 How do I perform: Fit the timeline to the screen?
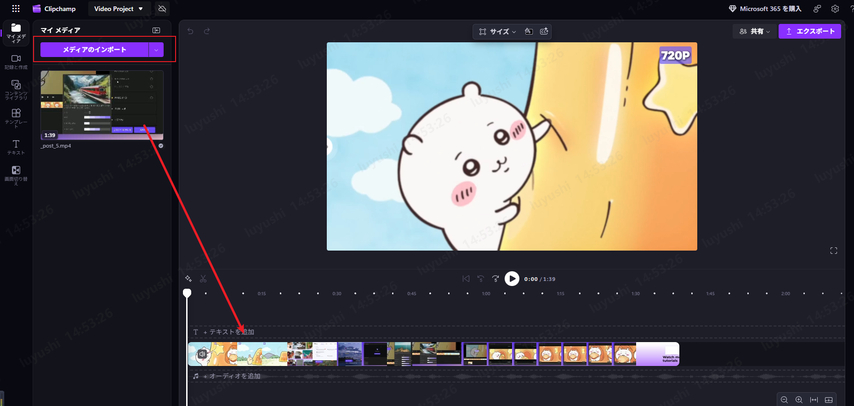(814, 400)
